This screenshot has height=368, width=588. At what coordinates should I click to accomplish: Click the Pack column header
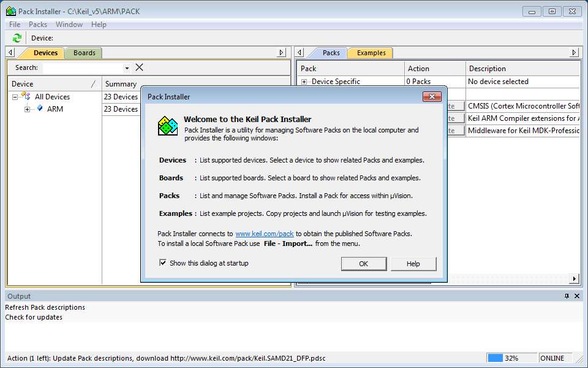(x=351, y=68)
